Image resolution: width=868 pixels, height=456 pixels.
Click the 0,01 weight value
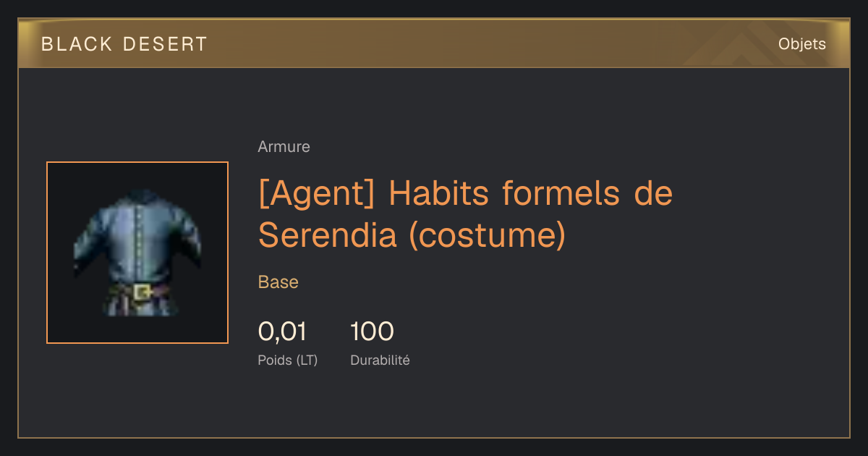tap(282, 332)
